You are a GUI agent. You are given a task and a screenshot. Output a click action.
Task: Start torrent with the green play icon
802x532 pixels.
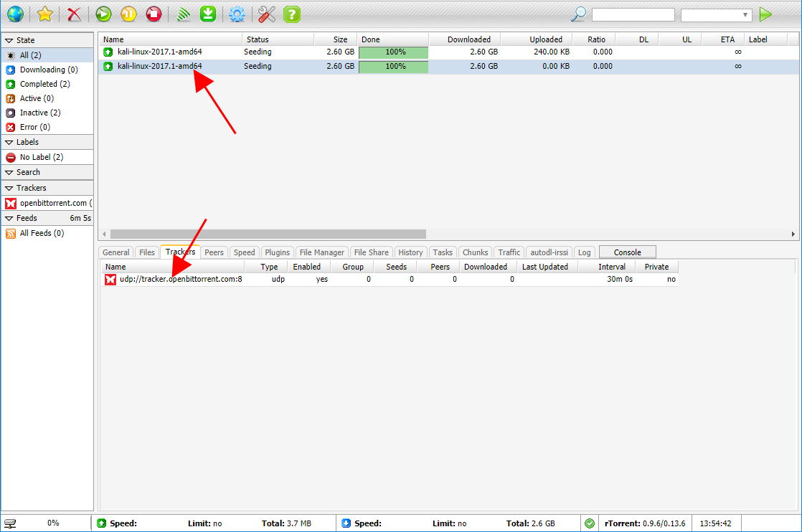103,14
